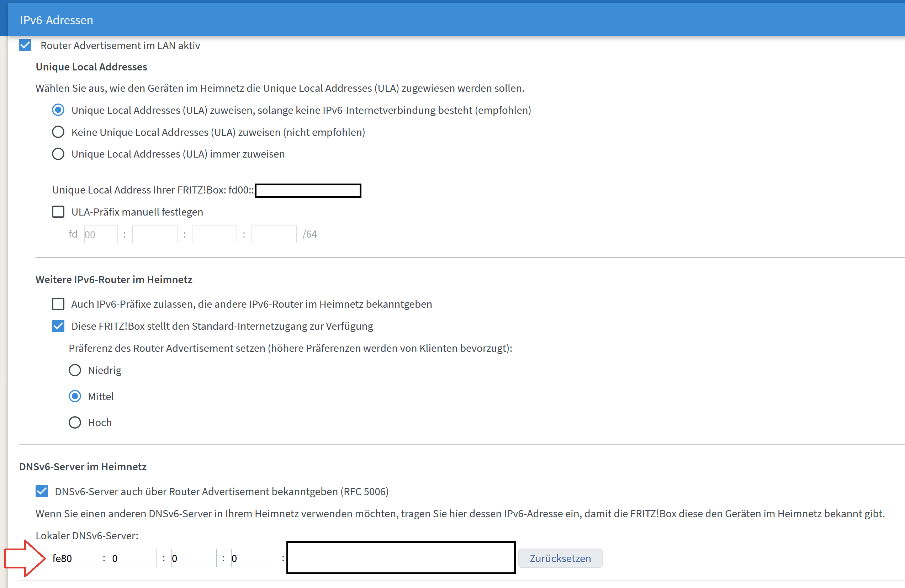Select Keine Unique Local Addresses zuweisen
Screen dimensions: 905x588
(58, 132)
